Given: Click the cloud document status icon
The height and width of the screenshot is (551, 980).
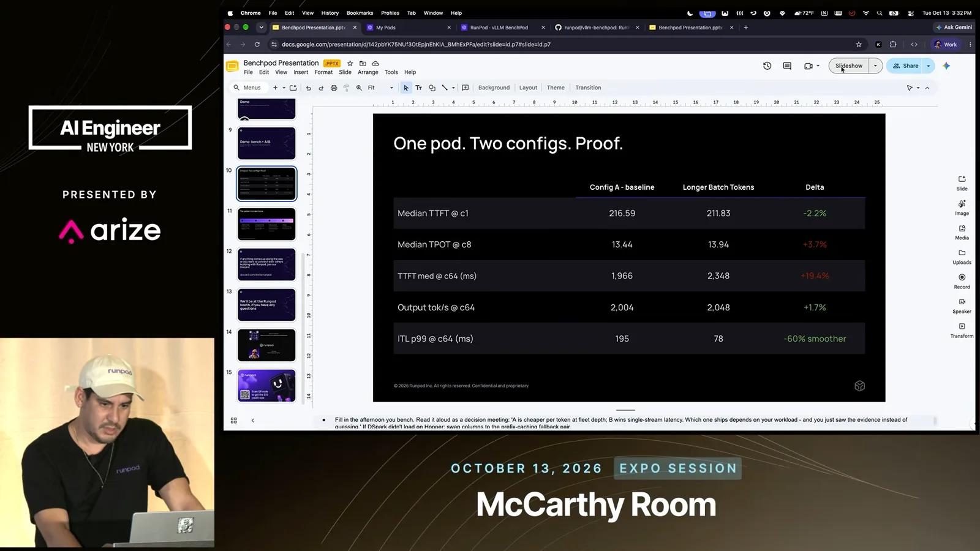Looking at the screenshot, I should 375,63.
